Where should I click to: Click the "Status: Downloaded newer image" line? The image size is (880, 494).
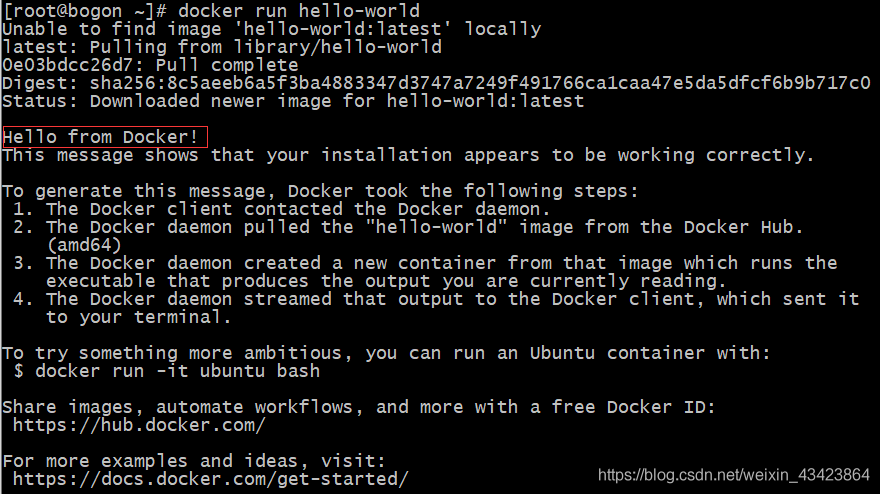point(292,101)
